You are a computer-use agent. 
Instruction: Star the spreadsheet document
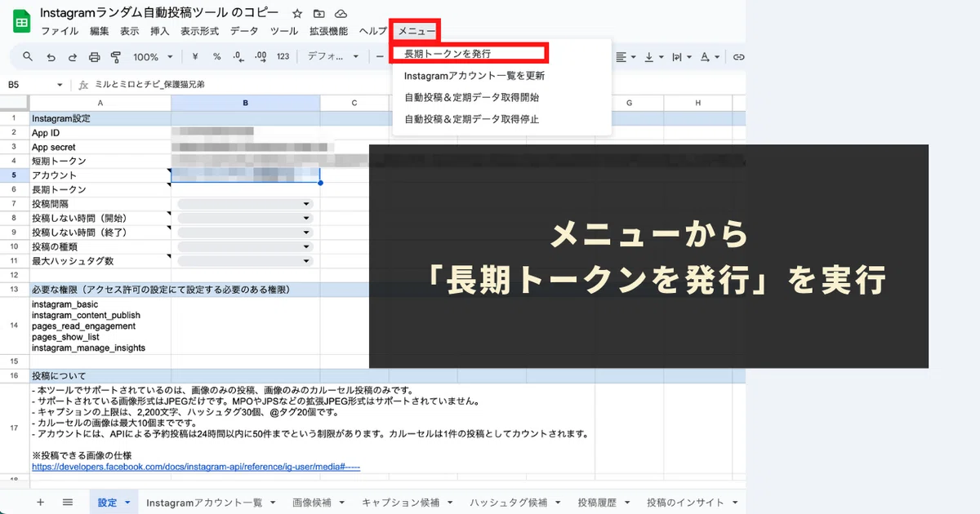[297, 14]
